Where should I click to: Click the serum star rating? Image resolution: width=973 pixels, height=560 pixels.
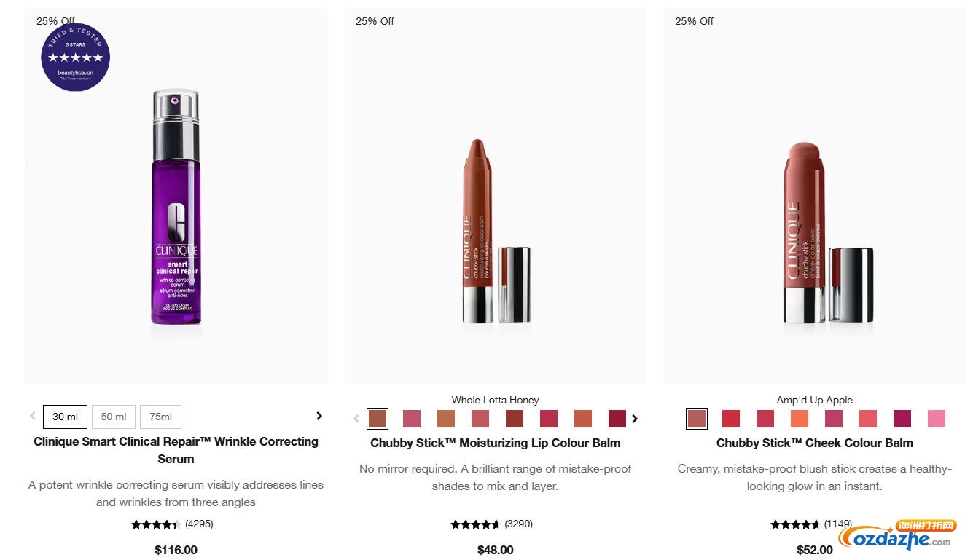[x=156, y=524]
